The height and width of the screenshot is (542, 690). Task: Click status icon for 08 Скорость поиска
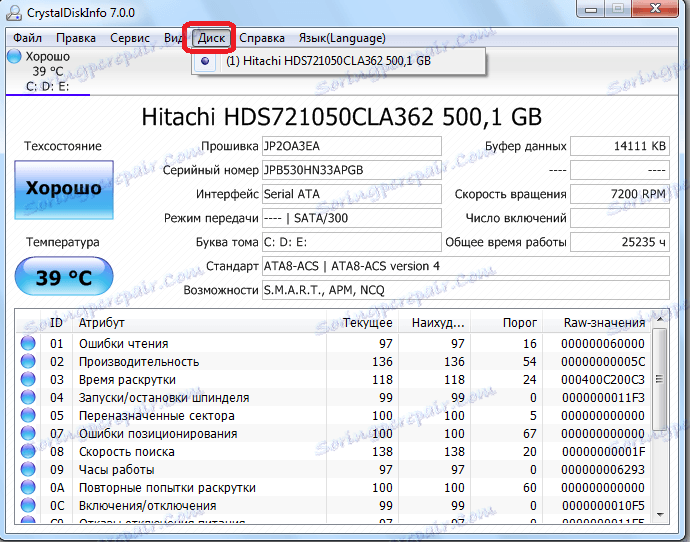pyautogui.click(x=28, y=451)
